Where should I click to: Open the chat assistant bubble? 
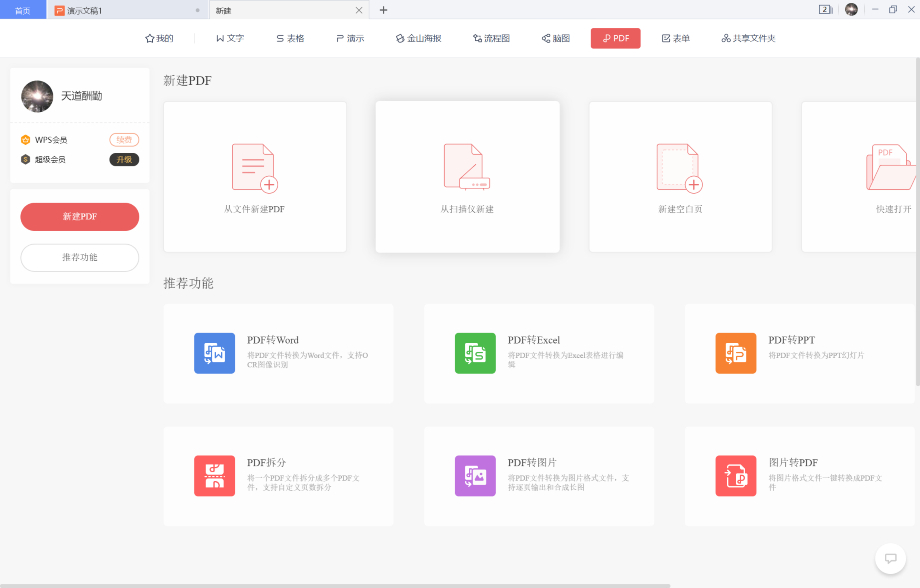pos(891,559)
